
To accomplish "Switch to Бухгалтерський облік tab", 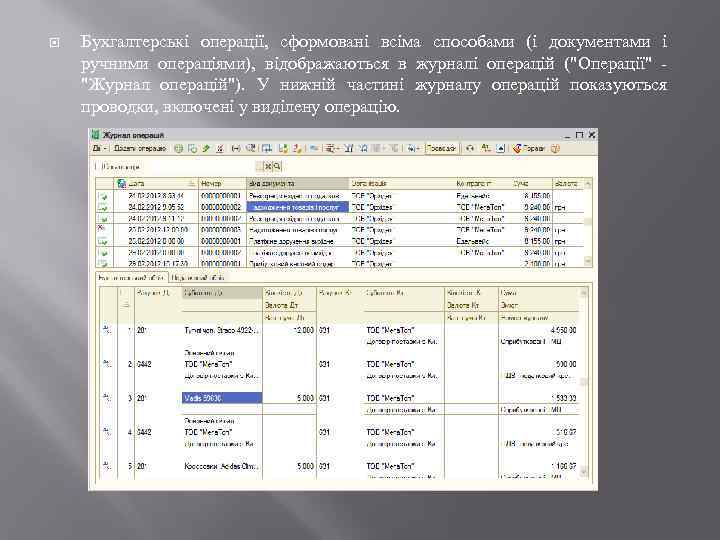I will tap(132, 278).
